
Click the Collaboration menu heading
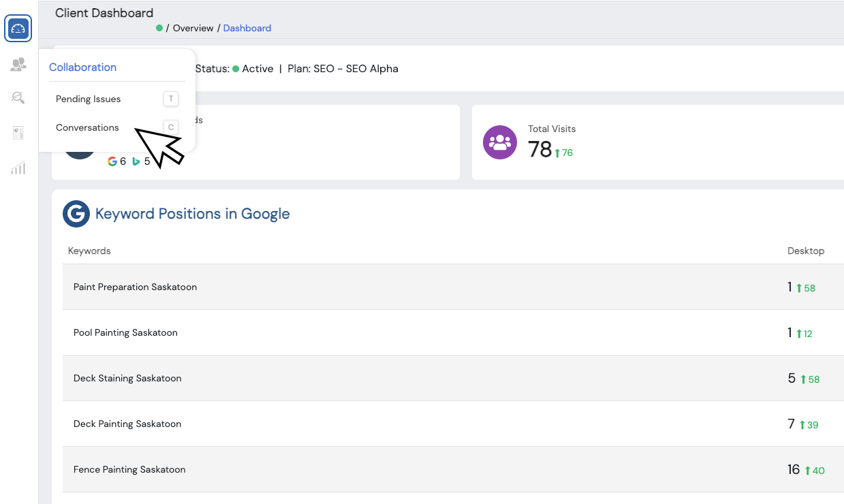tap(82, 67)
